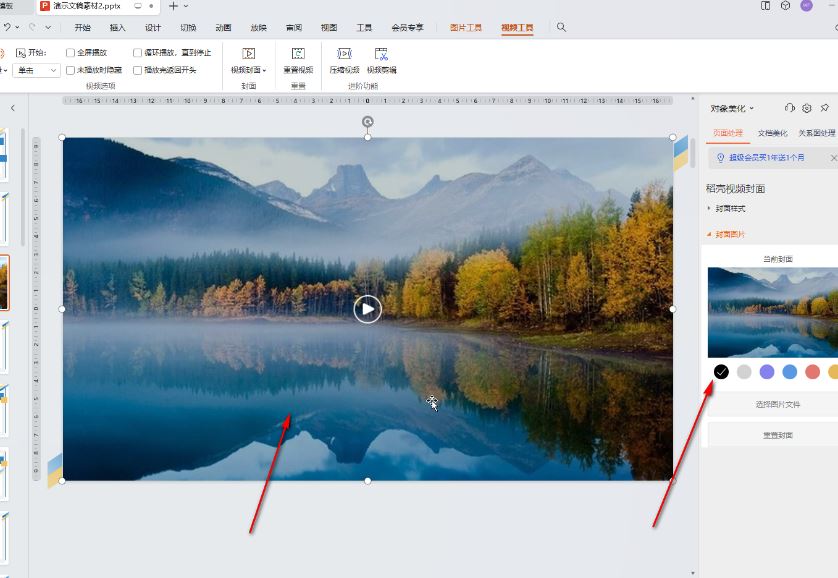This screenshot has height=578, width=838.
Task: Click the headset support icon in panel
Action: (790, 108)
